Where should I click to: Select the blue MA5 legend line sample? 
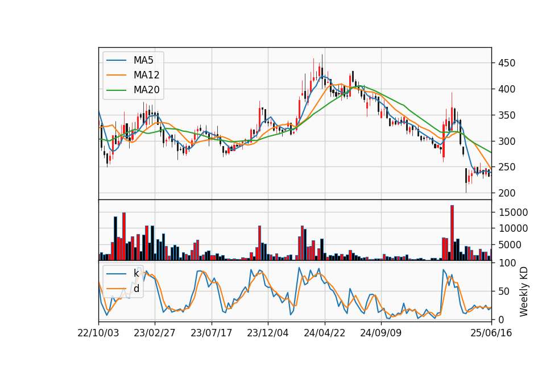(x=116, y=60)
